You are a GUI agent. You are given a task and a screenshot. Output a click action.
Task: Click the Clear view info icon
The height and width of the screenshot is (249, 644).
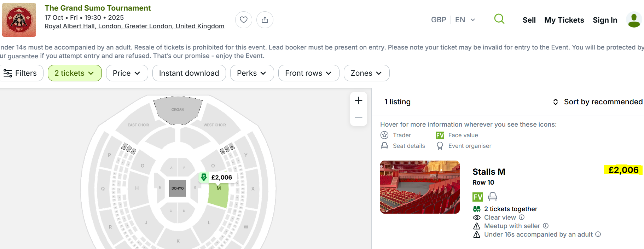point(522,217)
